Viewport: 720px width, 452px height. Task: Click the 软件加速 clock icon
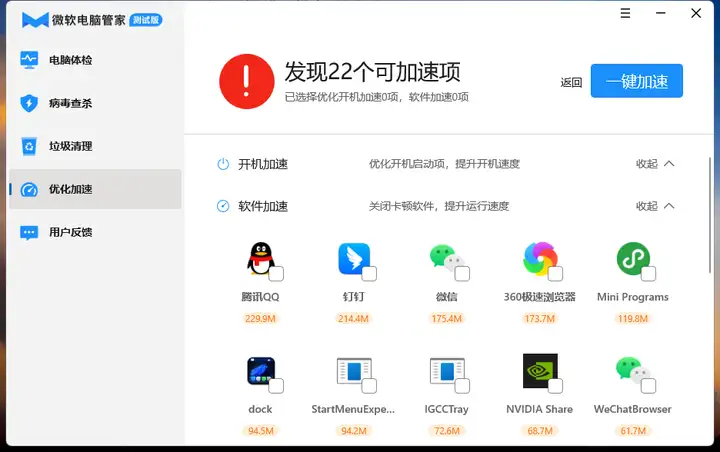pyautogui.click(x=223, y=206)
